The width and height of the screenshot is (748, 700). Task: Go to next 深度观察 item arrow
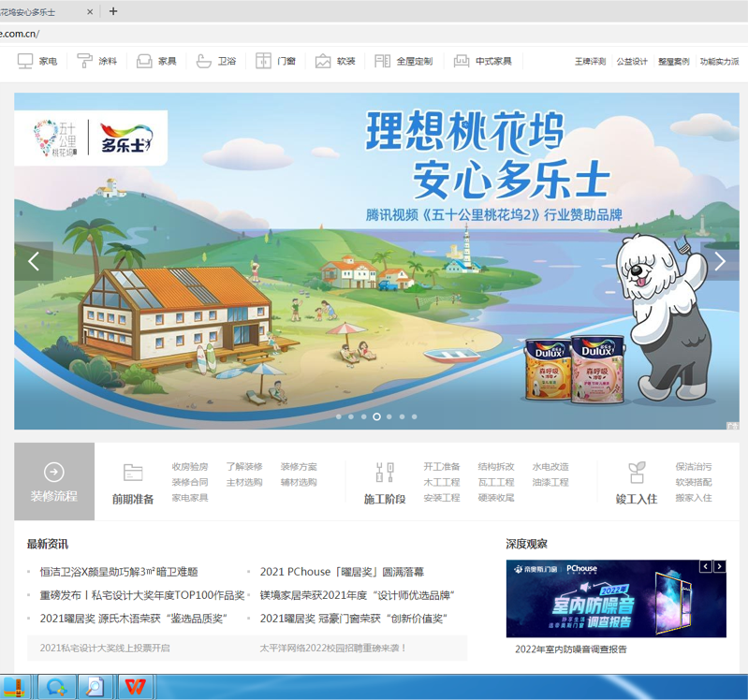719,566
